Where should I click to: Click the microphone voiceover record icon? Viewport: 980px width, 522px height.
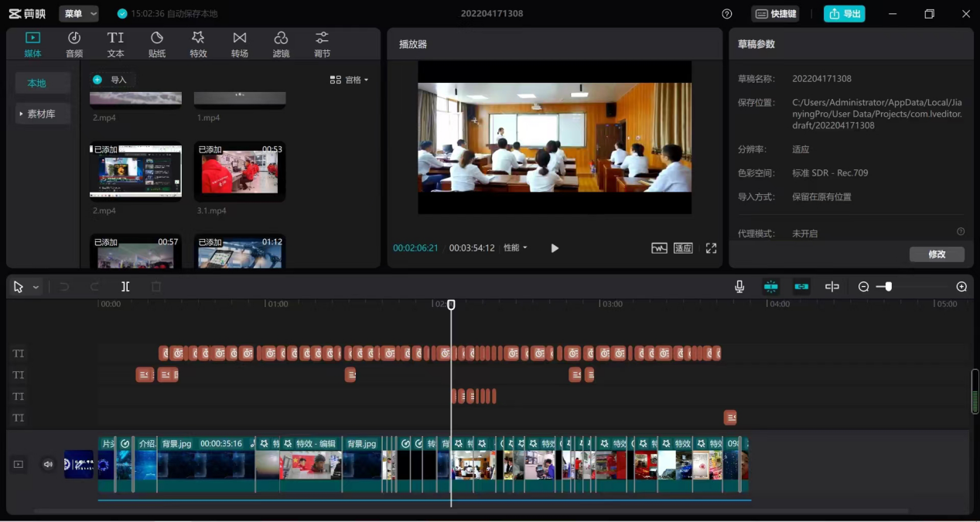point(739,287)
